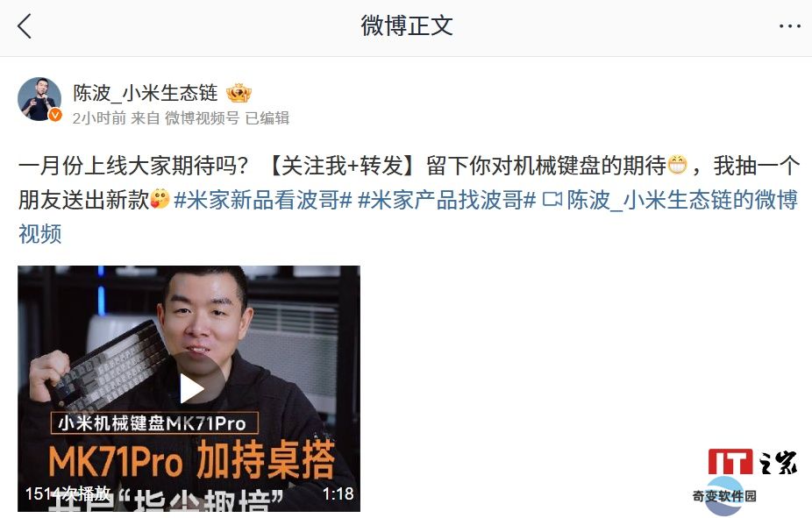
Task: Go back using the left arrow icon
Action: point(25,26)
